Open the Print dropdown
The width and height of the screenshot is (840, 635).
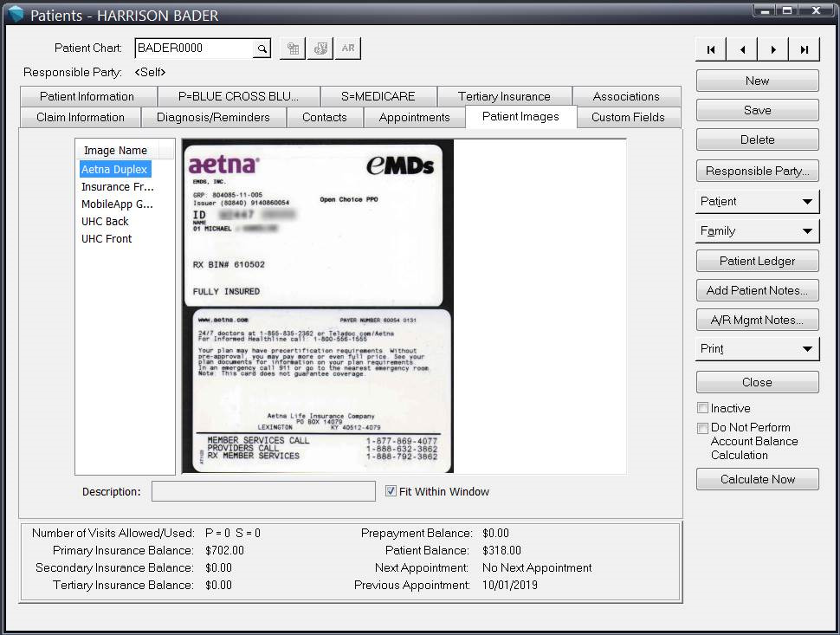(758, 349)
